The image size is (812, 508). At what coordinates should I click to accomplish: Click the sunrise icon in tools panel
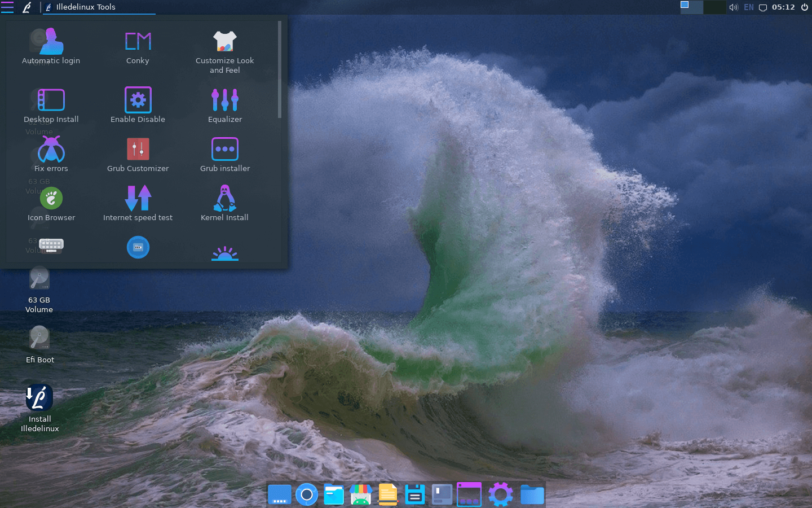coord(224,253)
